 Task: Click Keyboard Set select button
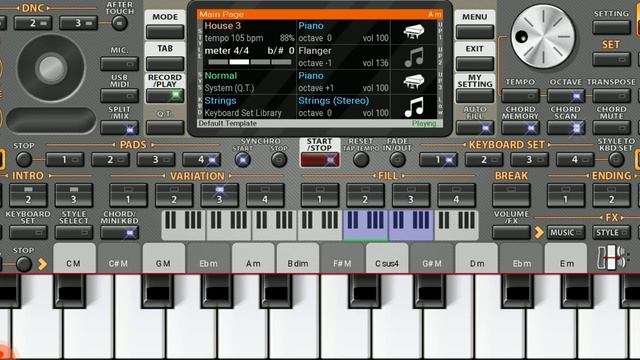point(28,233)
